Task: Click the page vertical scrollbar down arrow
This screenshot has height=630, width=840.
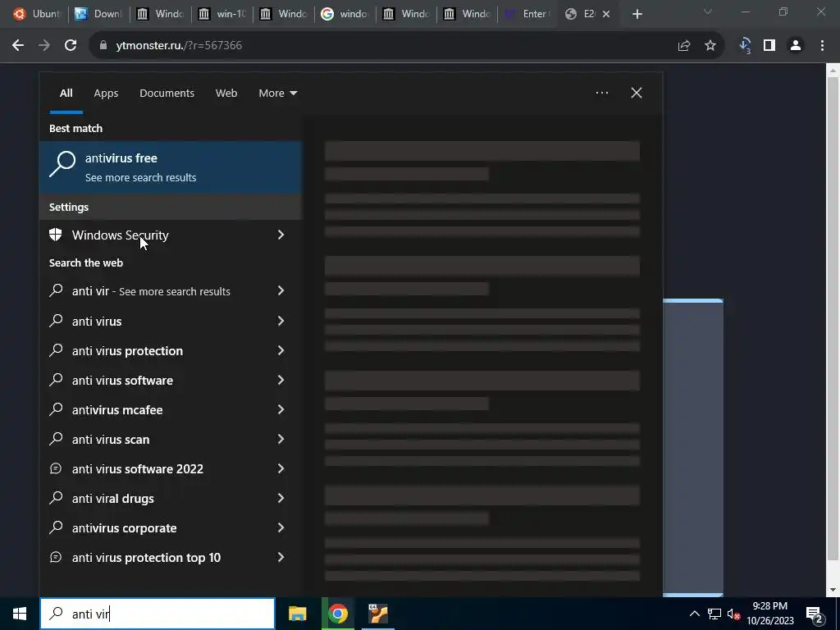Action: click(x=833, y=590)
